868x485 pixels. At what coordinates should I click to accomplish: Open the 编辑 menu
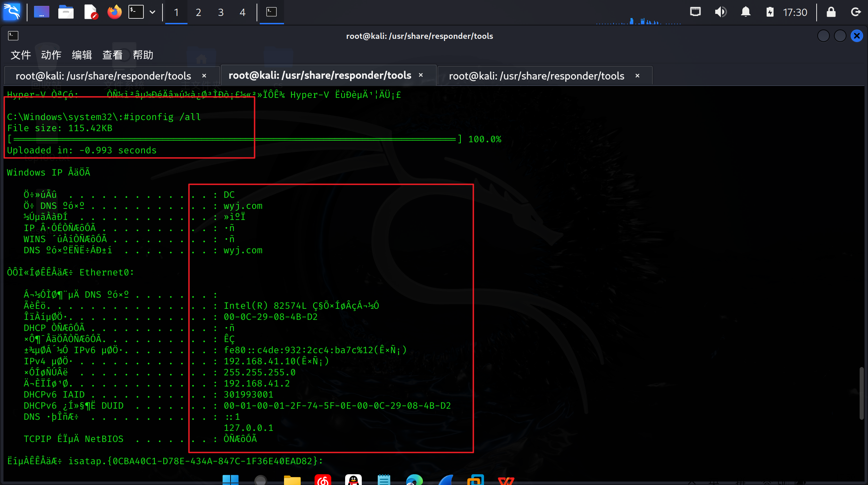82,55
